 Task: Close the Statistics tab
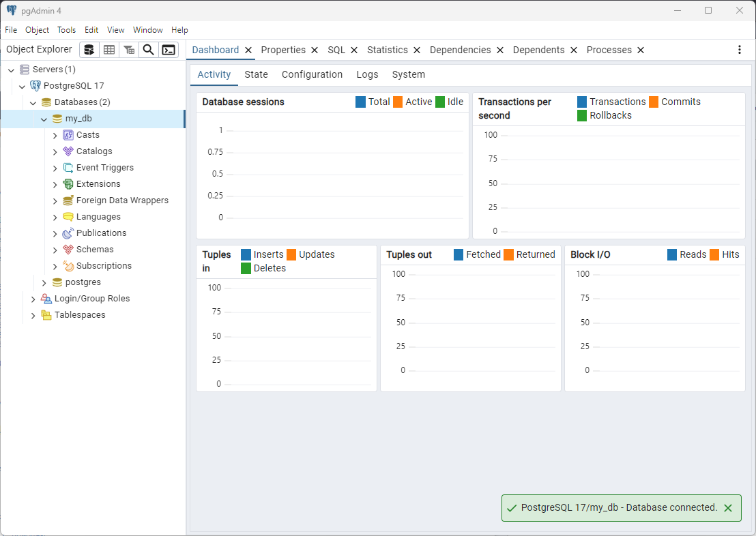(417, 50)
